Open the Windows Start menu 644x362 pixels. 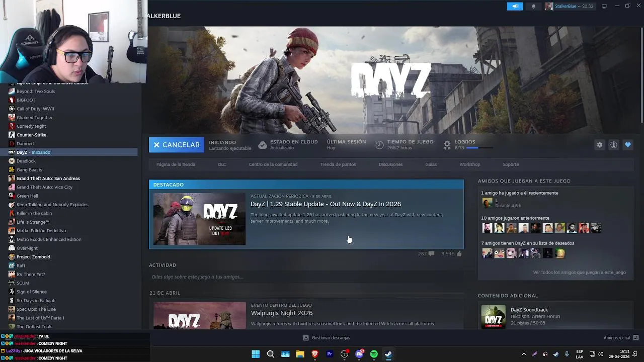pyautogui.click(x=256, y=354)
